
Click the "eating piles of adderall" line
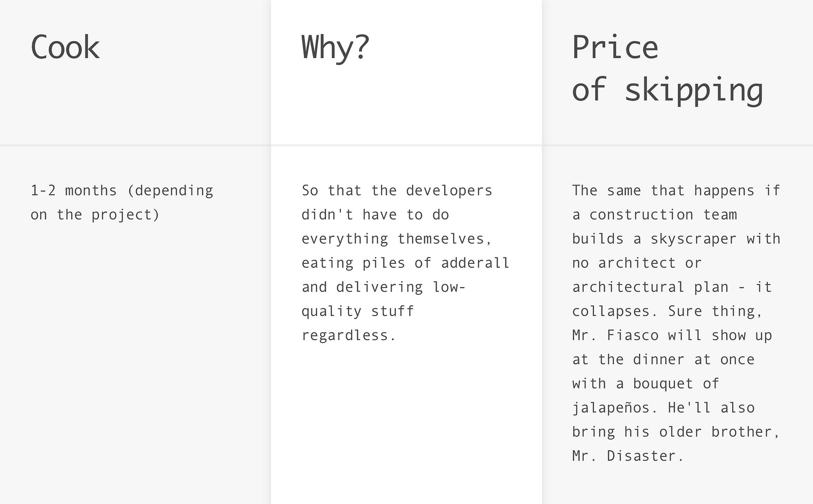tap(405, 263)
